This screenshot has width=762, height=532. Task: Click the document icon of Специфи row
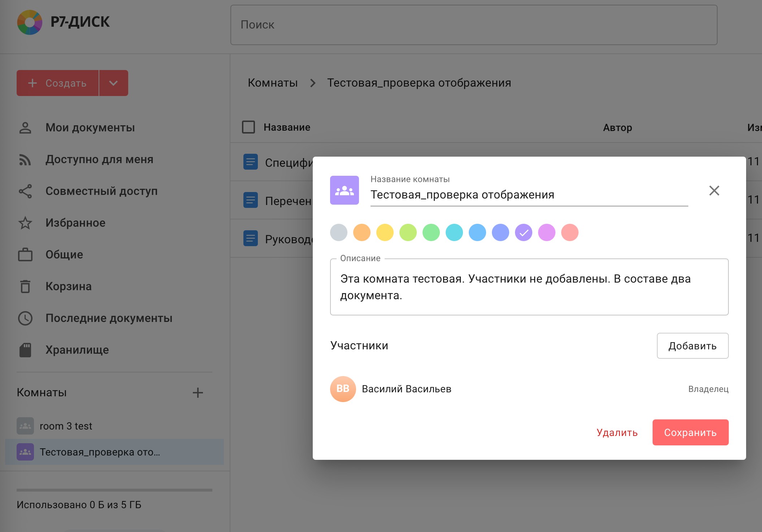coord(251,162)
